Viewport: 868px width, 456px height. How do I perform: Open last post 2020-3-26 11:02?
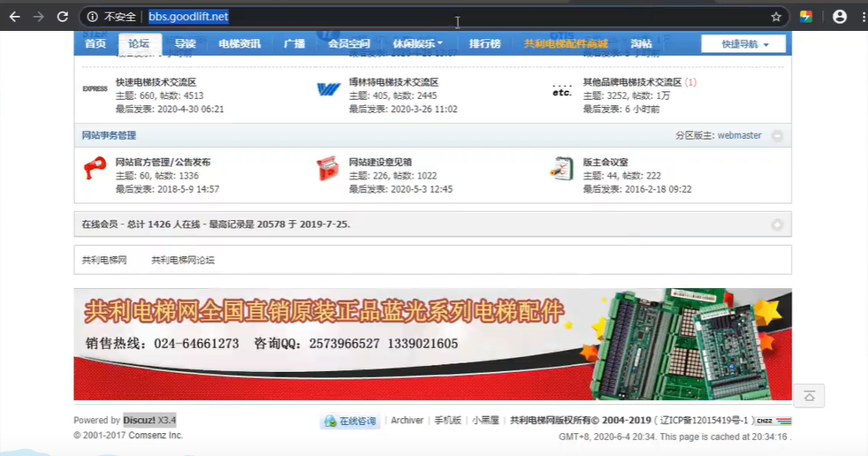point(424,109)
